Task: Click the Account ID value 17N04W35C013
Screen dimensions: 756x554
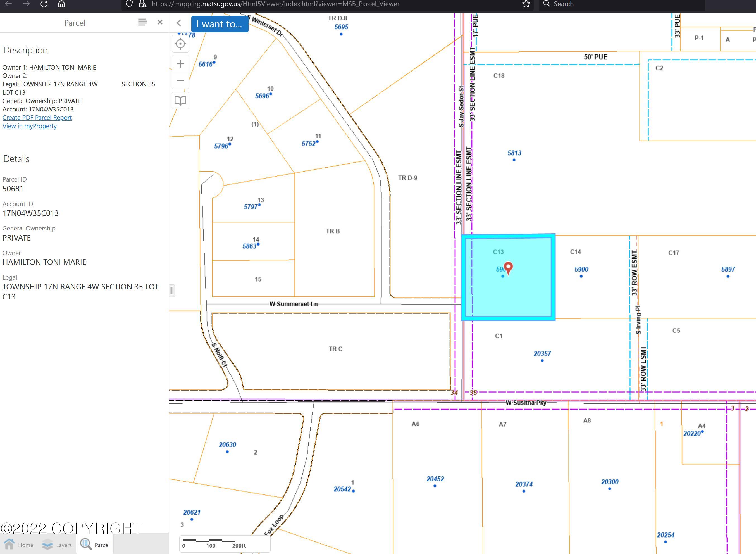Action: 30,213
